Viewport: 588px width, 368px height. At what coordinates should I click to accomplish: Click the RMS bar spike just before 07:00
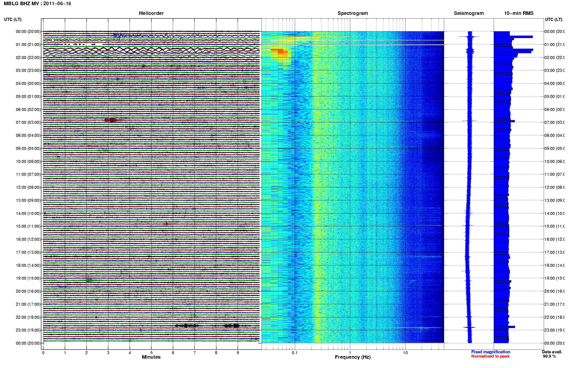tap(504, 121)
